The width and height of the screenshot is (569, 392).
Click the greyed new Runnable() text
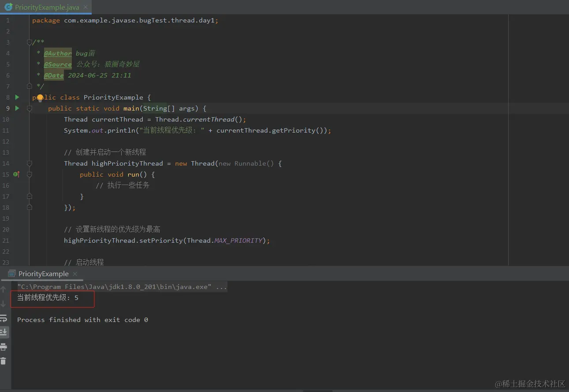point(246,163)
